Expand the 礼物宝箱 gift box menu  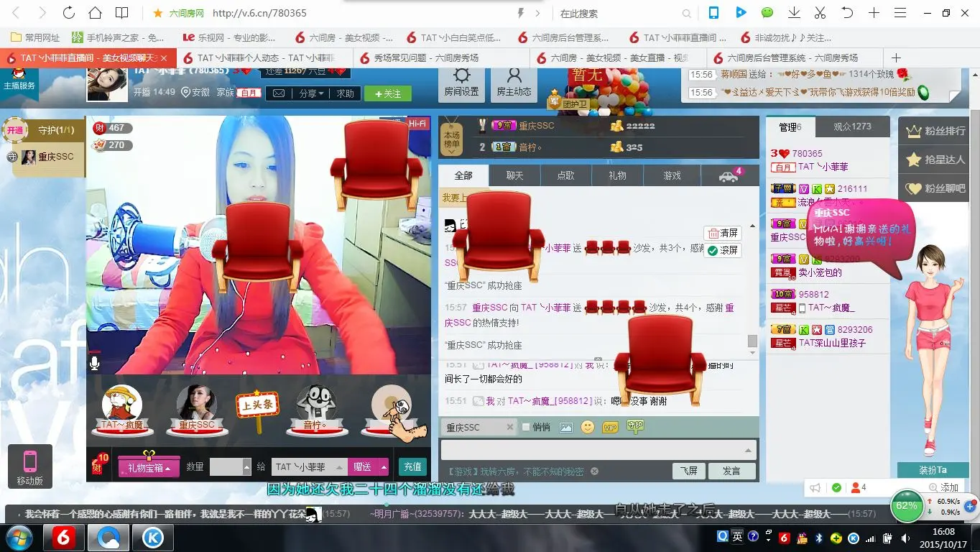pos(149,467)
